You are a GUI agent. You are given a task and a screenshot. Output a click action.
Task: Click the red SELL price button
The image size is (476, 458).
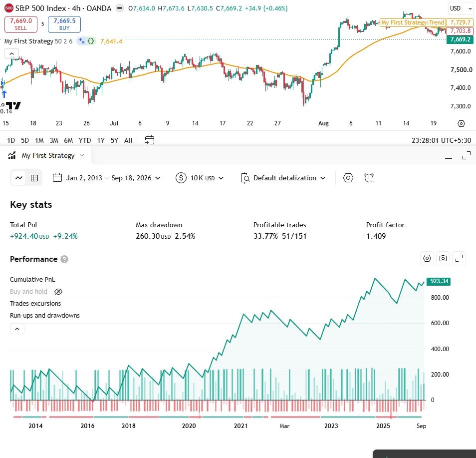21,24
